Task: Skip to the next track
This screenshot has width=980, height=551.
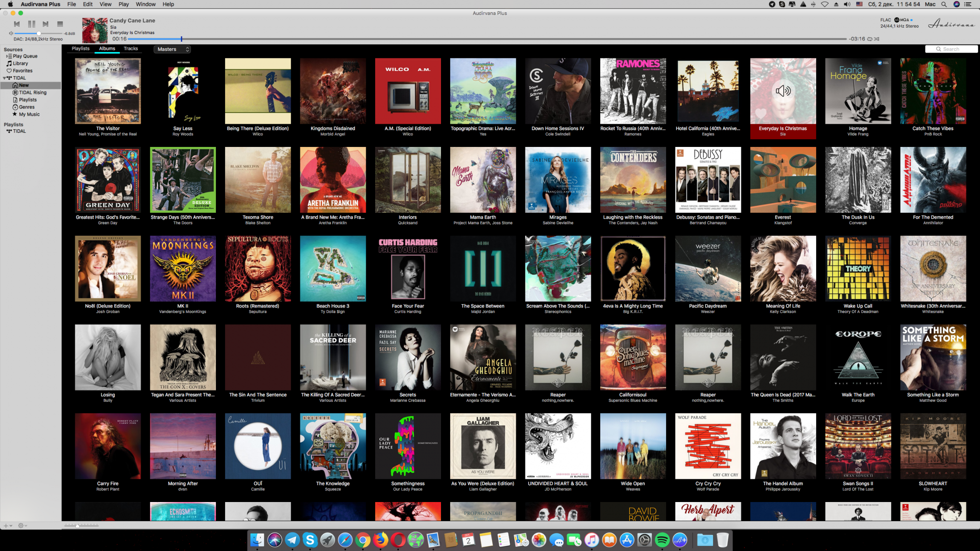Action: [x=45, y=24]
